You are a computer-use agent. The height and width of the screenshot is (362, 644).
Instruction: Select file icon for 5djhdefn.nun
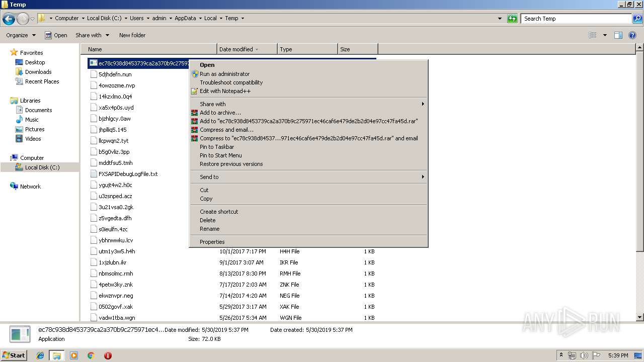(94, 74)
